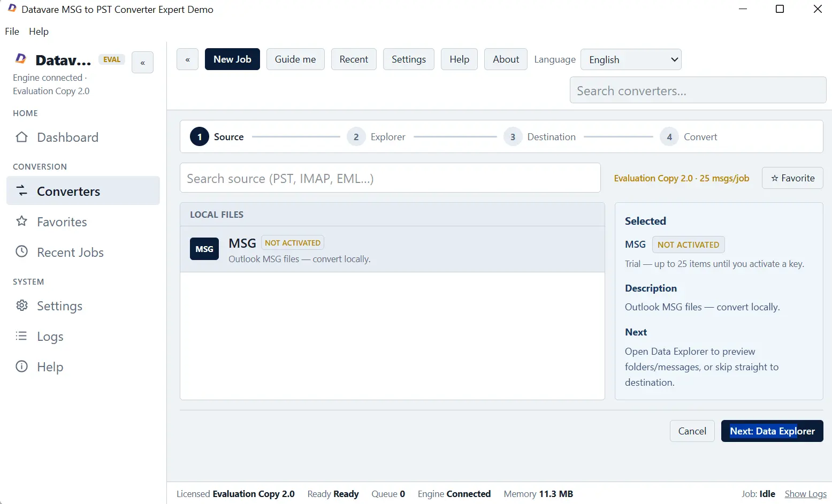Start a New Job
Image resolution: width=832 pixels, height=504 pixels.
[232, 59]
